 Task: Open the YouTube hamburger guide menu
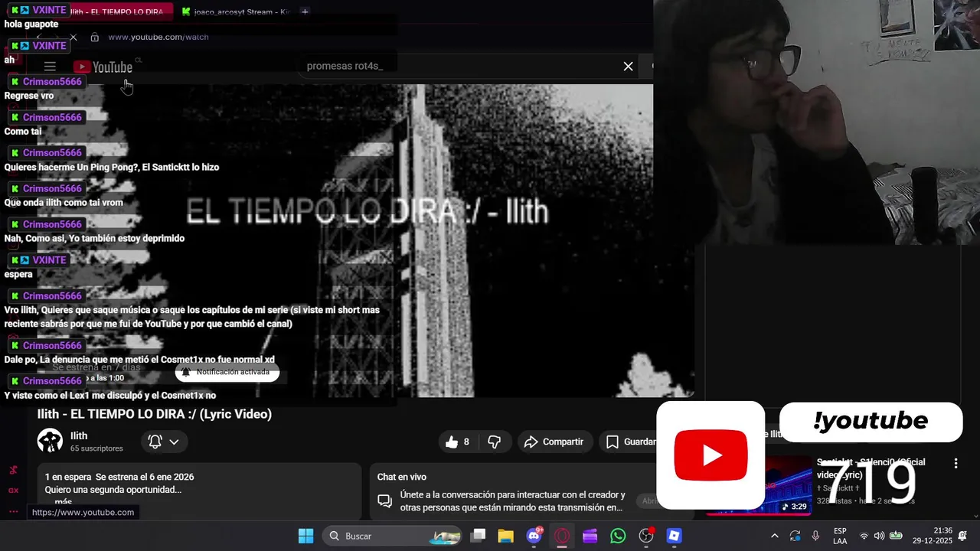point(50,67)
